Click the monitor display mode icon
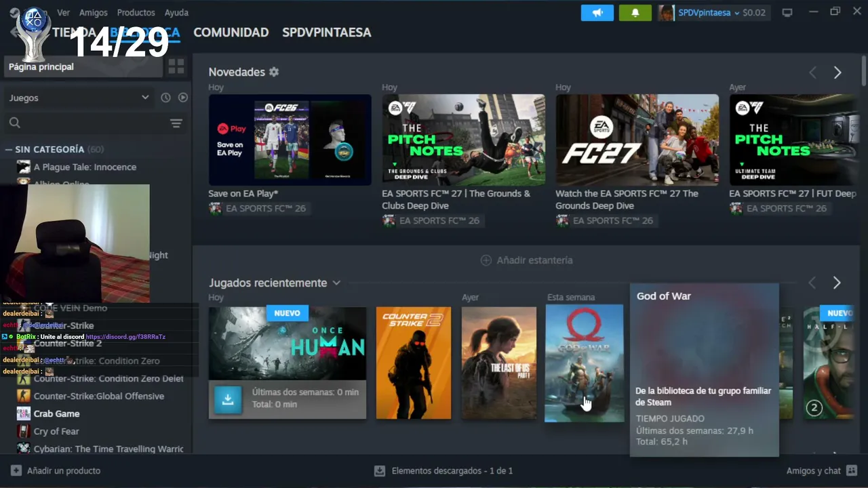The height and width of the screenshot is (488, 868). coord(787,13)
